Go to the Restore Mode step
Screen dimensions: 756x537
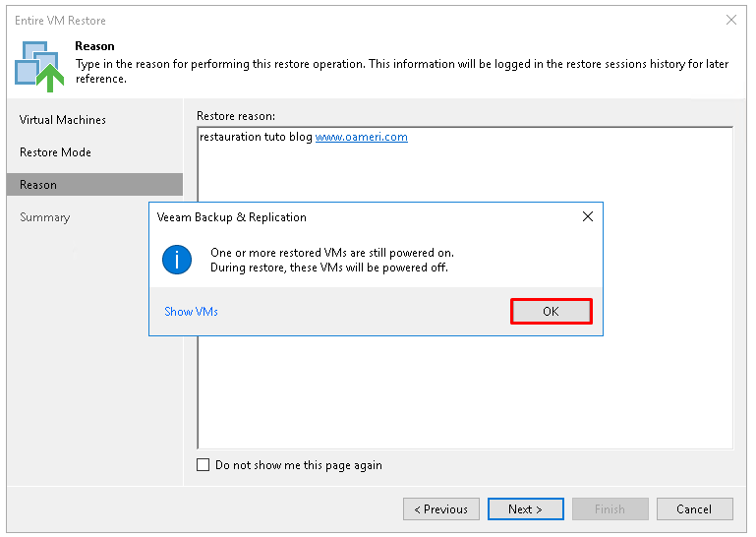(x=55, y=152)
